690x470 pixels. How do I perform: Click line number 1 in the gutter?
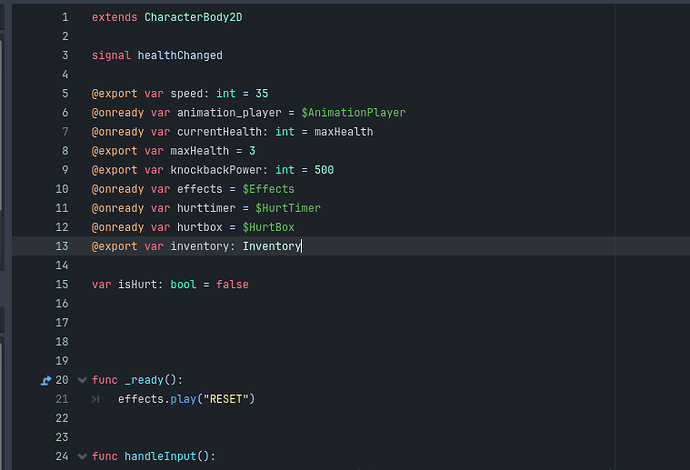(65, 18)
